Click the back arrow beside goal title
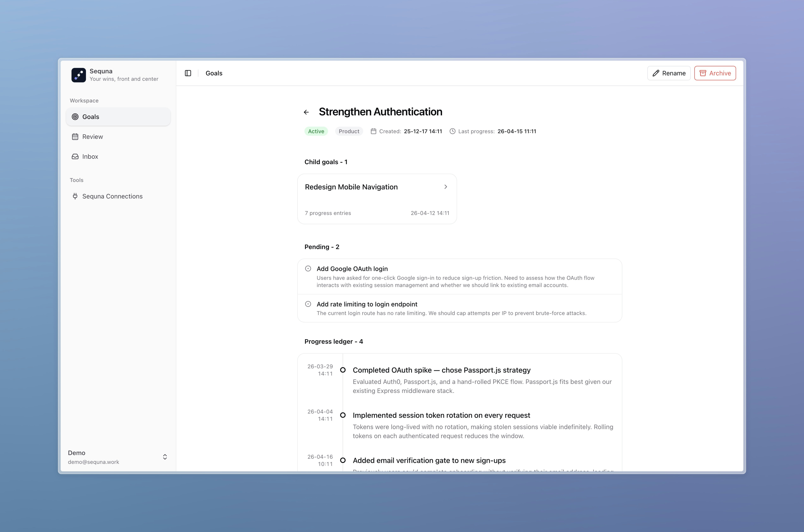The image size is (804, 532). tap(306, 112)
